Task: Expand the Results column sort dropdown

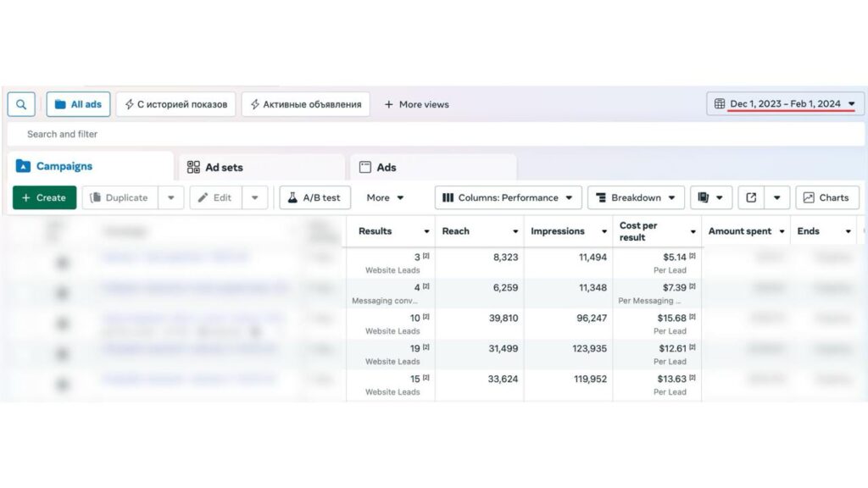Action: tap(426, 230)
